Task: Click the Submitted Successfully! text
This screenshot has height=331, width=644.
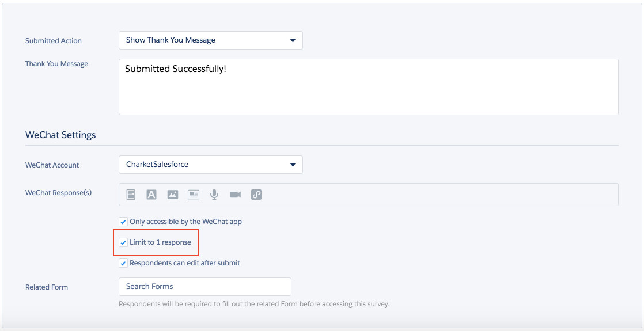Action: (176, 69)
